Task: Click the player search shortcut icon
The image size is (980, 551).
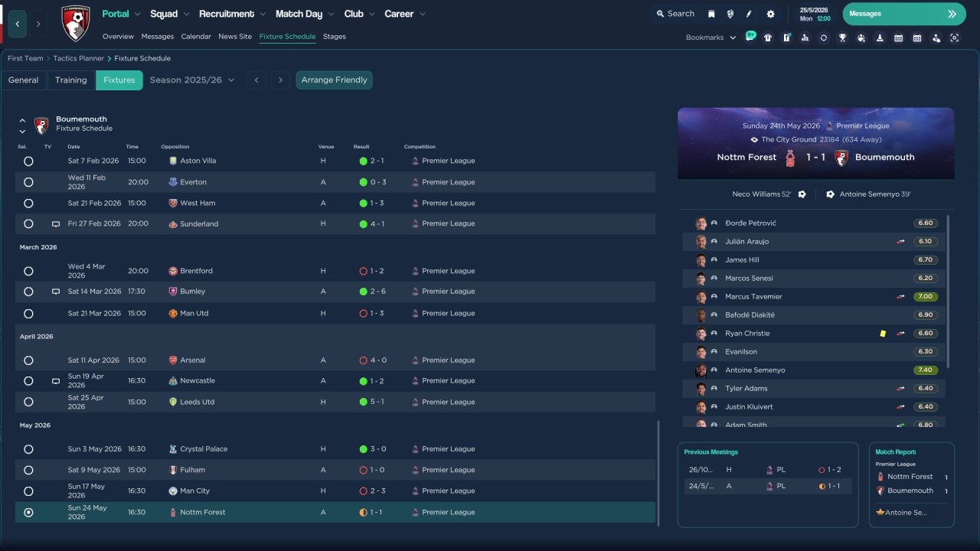Action: pyautogui.click(x=805, y=37)
